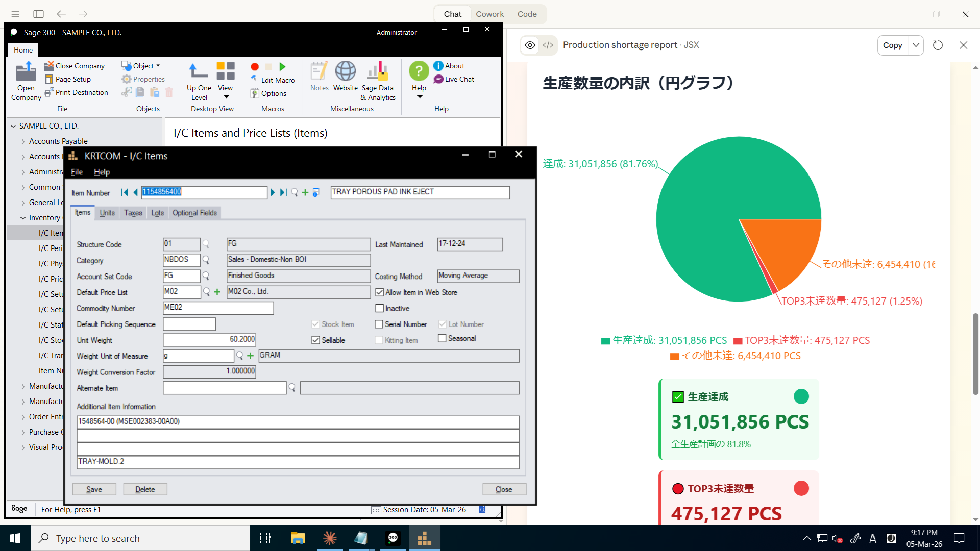Image resolution: width=980 pixels, height=551 pixels.
Task: Open the Category finder magnifier
Action: [206, 260]
